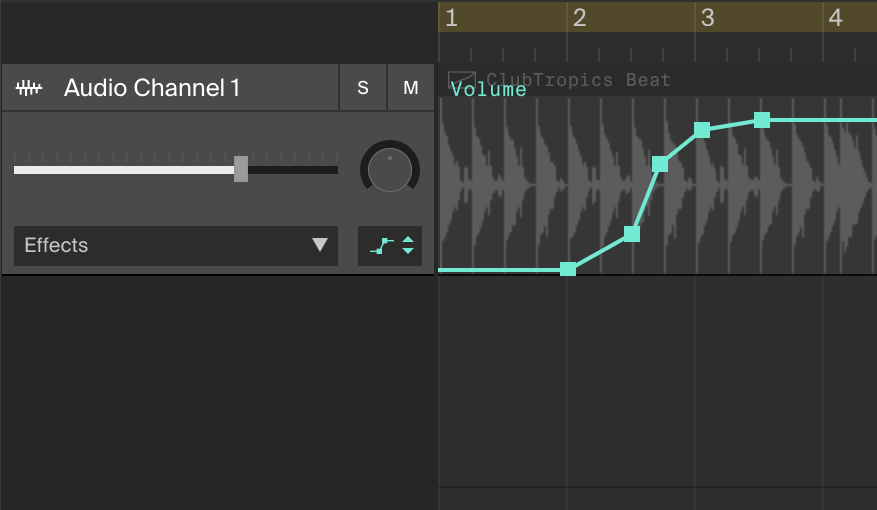Click the audio waveform channel icon
Screen dimensions: 877x510
[29, 88]
